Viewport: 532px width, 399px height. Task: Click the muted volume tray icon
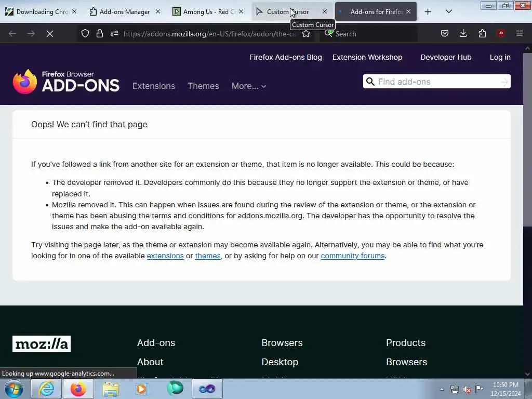coord(467,390)
